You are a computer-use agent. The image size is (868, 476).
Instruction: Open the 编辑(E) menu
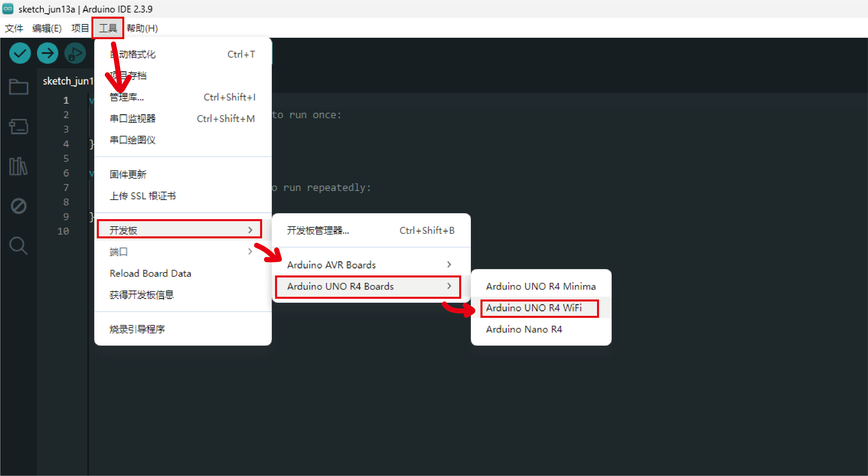point(47,28)
